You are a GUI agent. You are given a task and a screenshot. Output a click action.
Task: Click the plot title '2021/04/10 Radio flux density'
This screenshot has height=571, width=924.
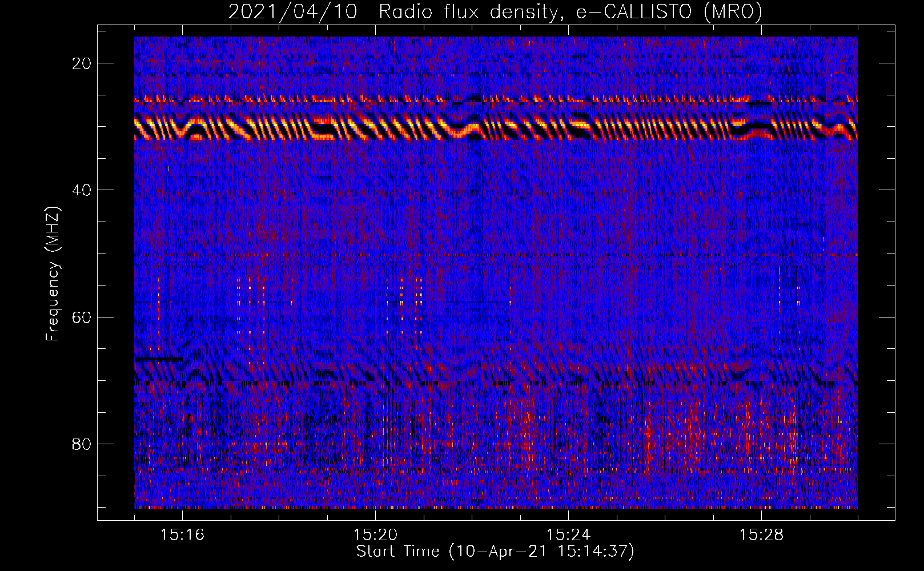pos(495,11)
